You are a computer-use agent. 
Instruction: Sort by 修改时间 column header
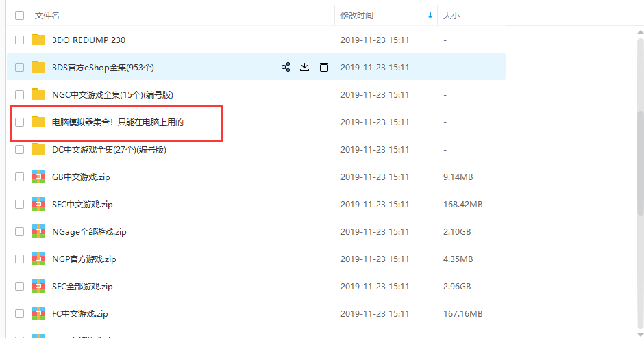click(x=356, y=16)
